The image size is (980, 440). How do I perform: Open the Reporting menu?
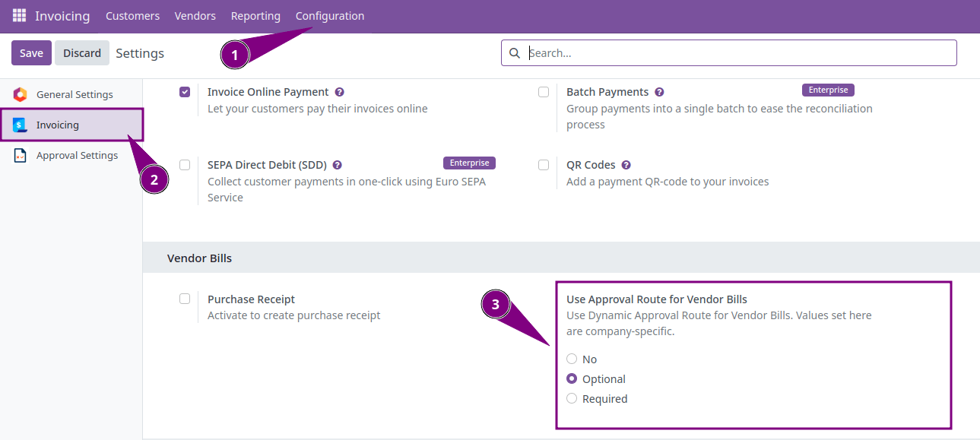coord(255,15)
